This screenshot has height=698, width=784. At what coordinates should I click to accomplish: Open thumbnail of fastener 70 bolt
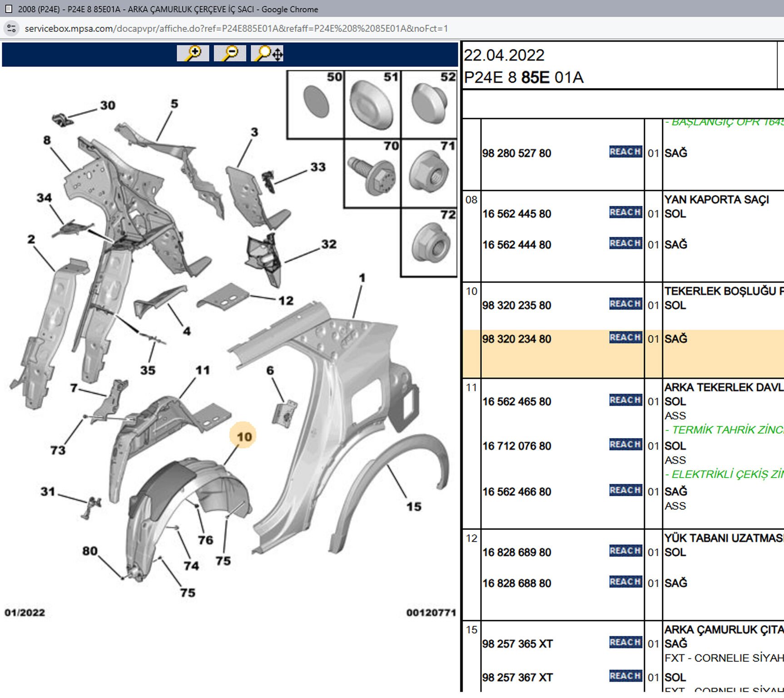point(372,174)
